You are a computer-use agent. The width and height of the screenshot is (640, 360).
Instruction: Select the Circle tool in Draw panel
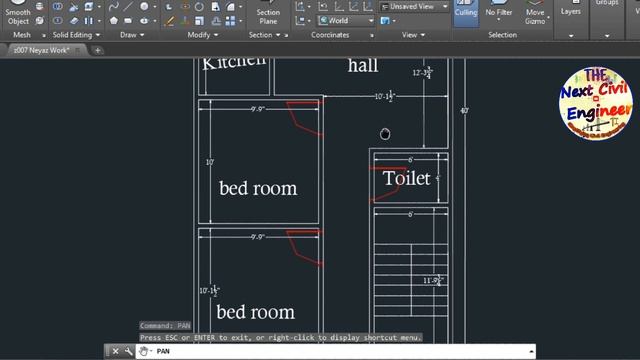pyautogui.click(x=144, y=6)
